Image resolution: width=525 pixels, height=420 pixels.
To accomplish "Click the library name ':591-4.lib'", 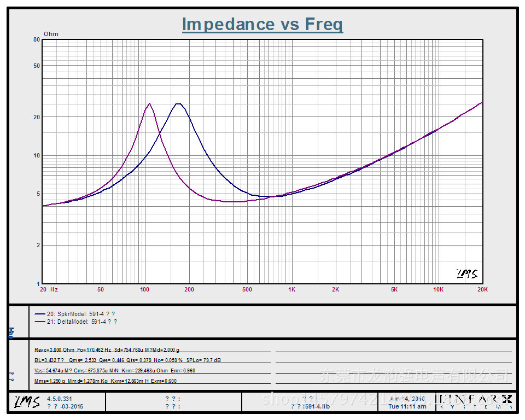I will 316,406.
